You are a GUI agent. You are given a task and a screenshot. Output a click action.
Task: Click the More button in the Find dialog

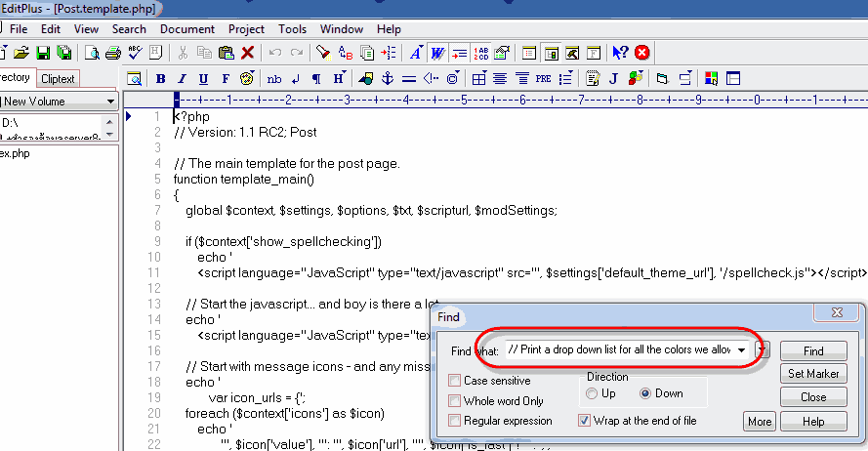pyautogui.click(x=760, y=421)
